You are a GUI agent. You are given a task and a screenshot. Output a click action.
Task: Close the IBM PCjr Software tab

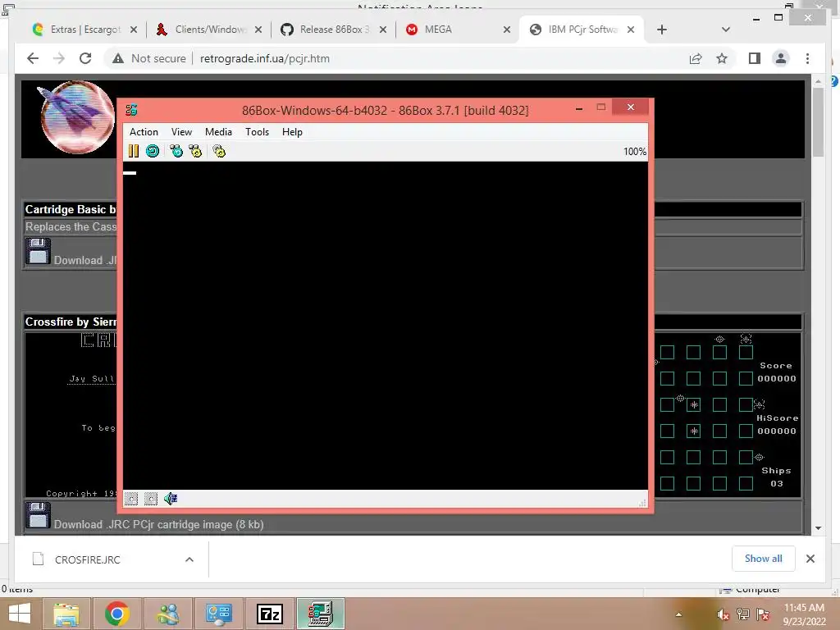click(x=631, y=30)
